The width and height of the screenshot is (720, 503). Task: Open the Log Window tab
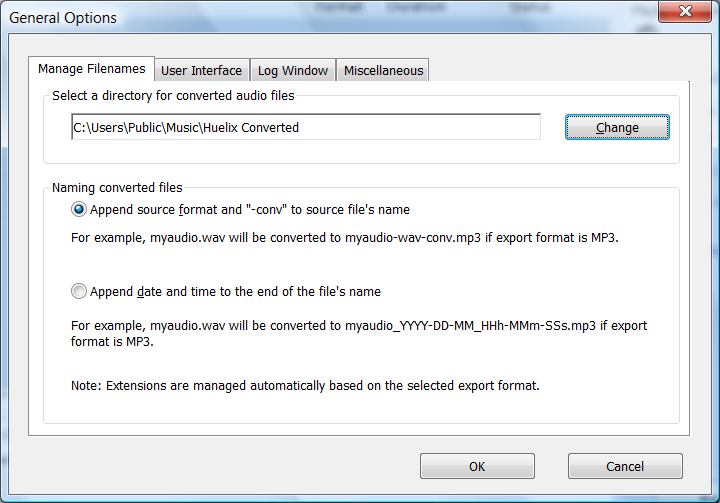pyautogui.click(x=292, y=70)
